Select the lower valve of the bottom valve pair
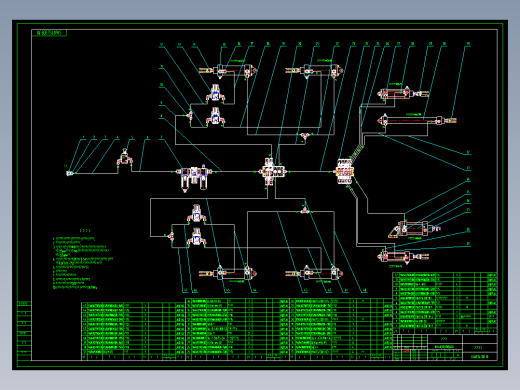Image resolution: width=520 pixels, height=390 pixels. pos(196,237)
